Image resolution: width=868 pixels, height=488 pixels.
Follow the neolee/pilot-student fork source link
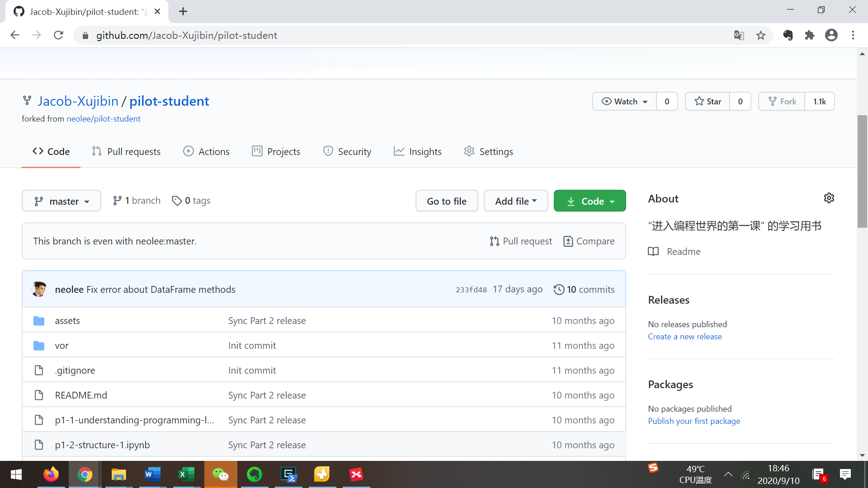104,118
